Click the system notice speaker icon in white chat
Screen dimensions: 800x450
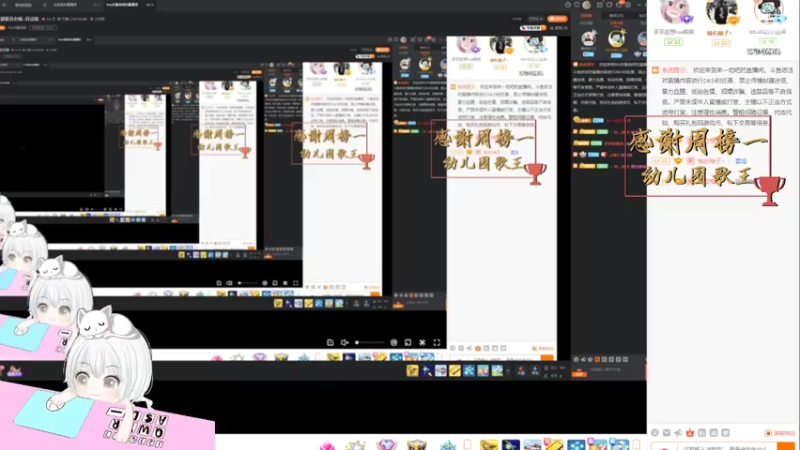(656, 70)
